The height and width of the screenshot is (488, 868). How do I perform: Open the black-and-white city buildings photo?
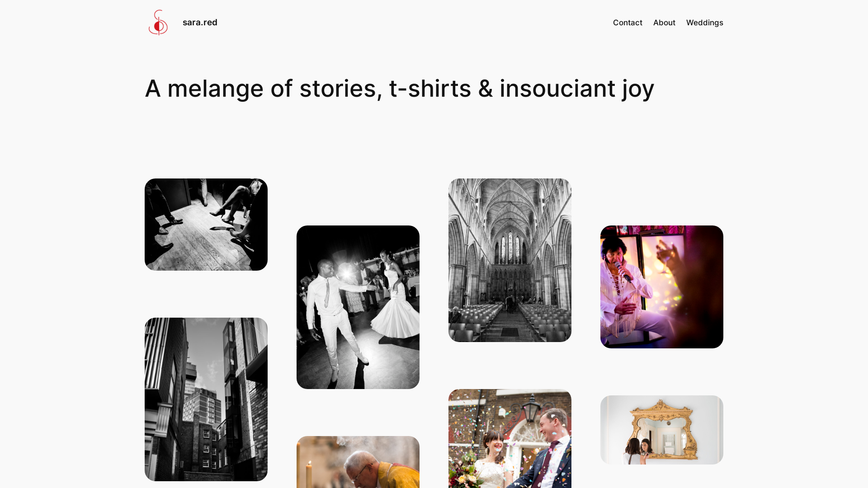click(206, 399)
